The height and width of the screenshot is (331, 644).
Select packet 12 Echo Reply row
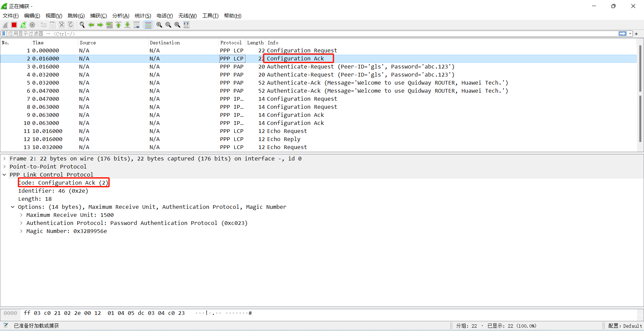318,139
